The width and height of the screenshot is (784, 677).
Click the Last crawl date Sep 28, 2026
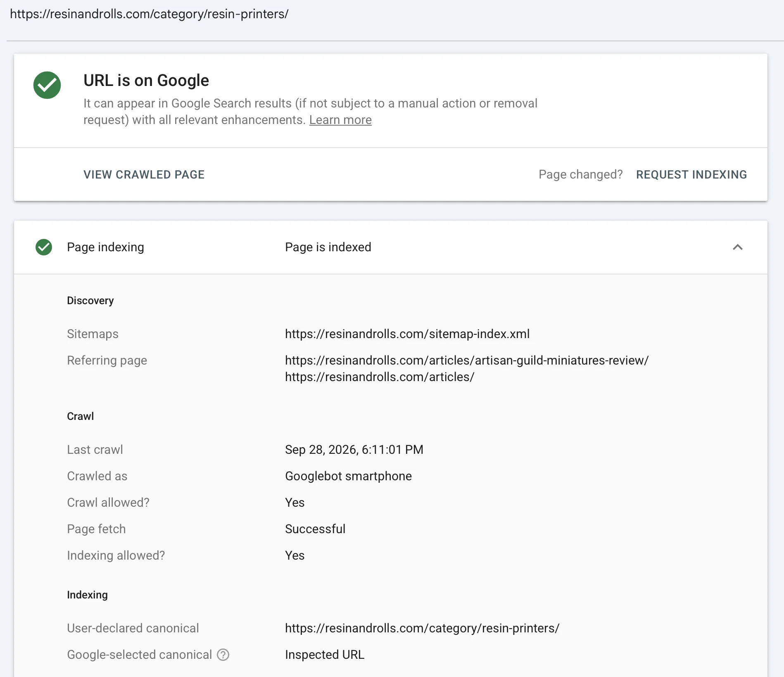[x=354, y=450]
